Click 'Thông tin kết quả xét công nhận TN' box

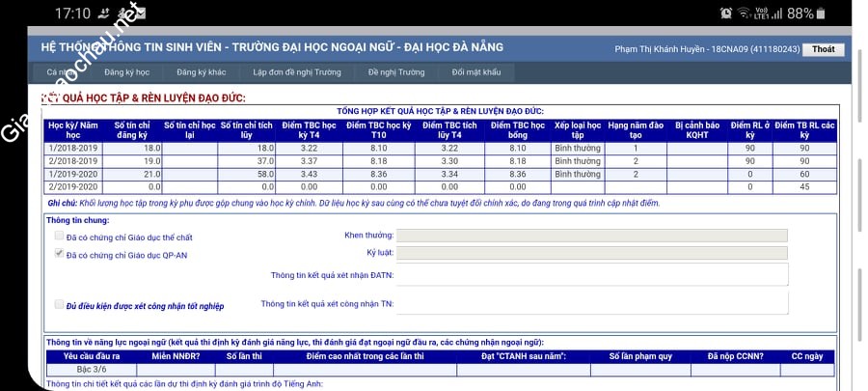(592, 303)
